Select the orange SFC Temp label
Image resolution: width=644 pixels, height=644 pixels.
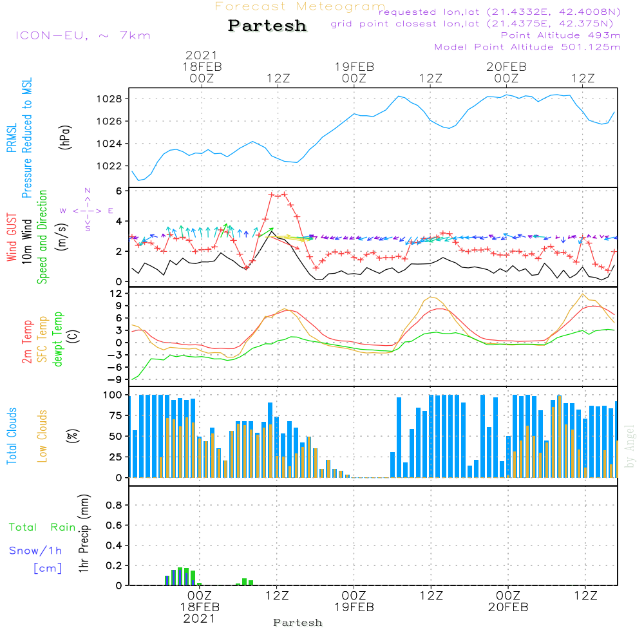point(43,339)
